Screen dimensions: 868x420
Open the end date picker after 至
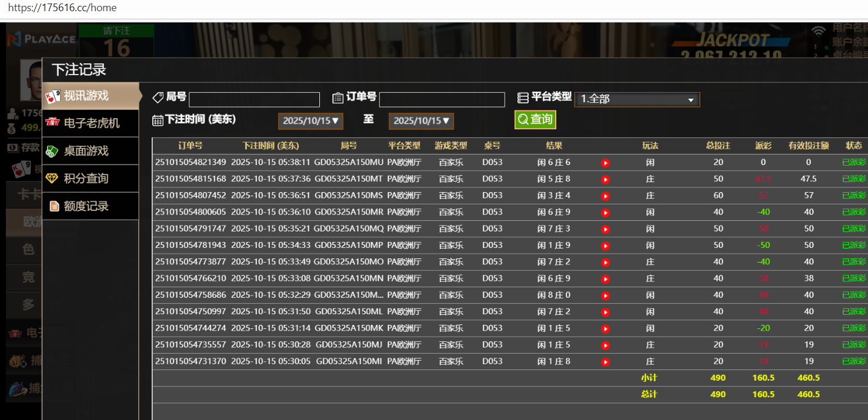pos(421,121)
